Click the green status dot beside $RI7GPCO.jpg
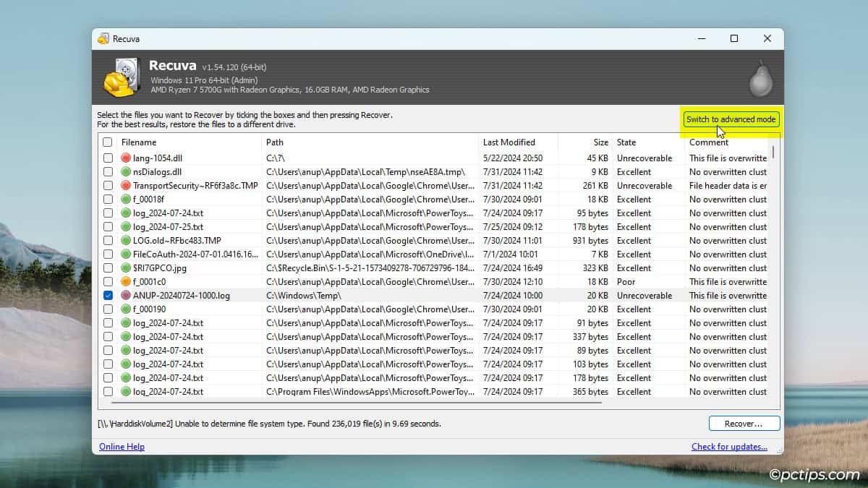The image size is (868, 488). [126, 268]
